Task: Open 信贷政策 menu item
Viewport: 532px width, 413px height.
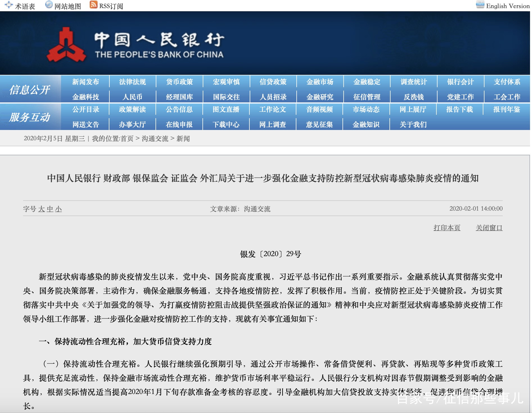Action: pos(273,82)
